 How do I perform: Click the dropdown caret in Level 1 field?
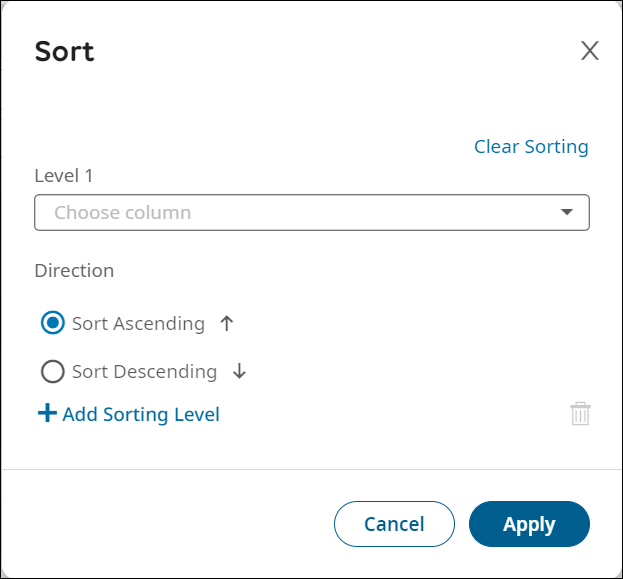(x=567, y=212)
